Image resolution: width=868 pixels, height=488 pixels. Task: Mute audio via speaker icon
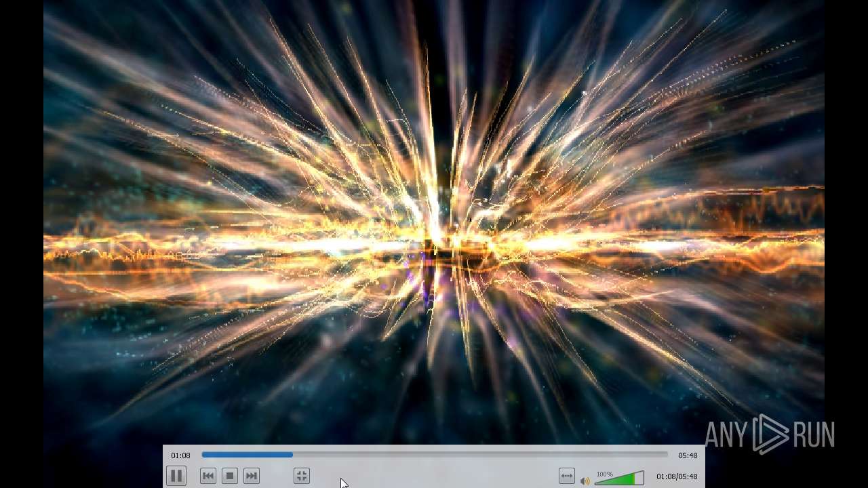pos(585,481)
